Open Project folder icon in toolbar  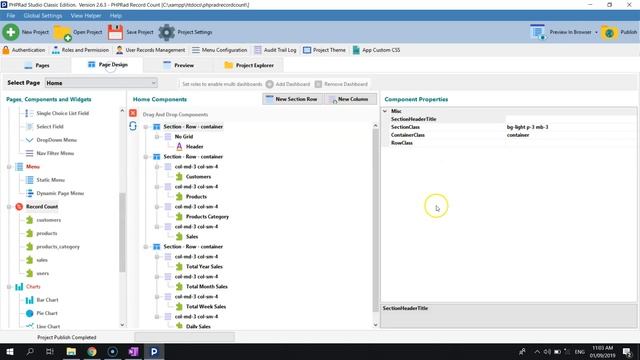[x=62, y=32]
